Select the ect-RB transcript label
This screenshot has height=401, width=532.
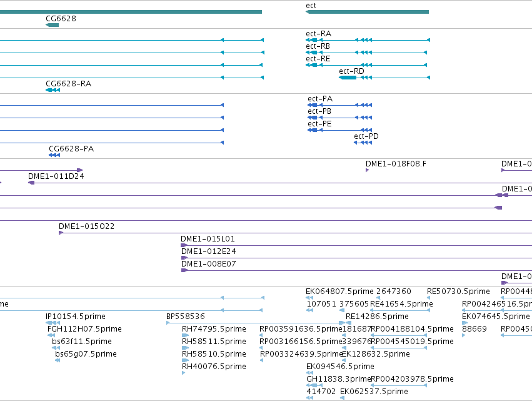tap(318, 46)
